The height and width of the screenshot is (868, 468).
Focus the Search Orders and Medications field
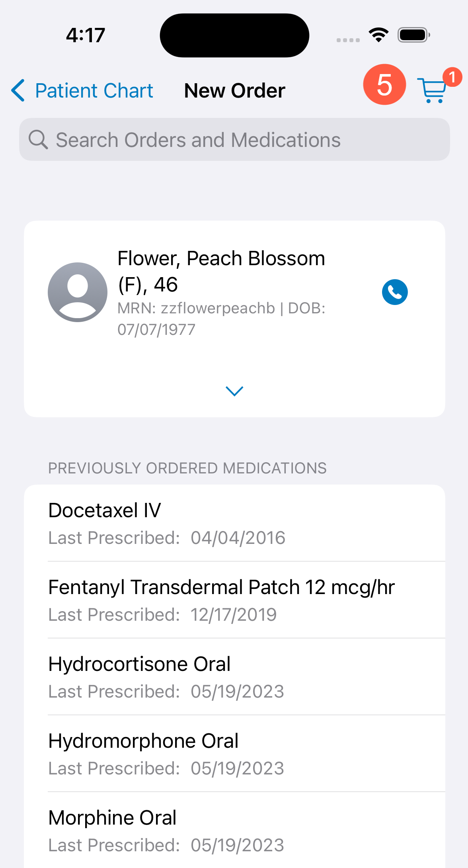(x=235, y=140)
